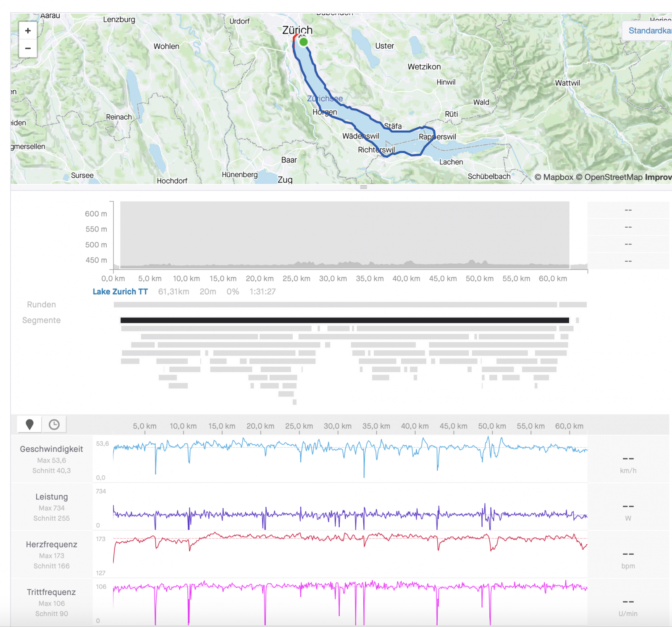Toggle the Geschwindigkeit speed chart
This screenshot has height=627, width=672.
click(x=51, y=449)
